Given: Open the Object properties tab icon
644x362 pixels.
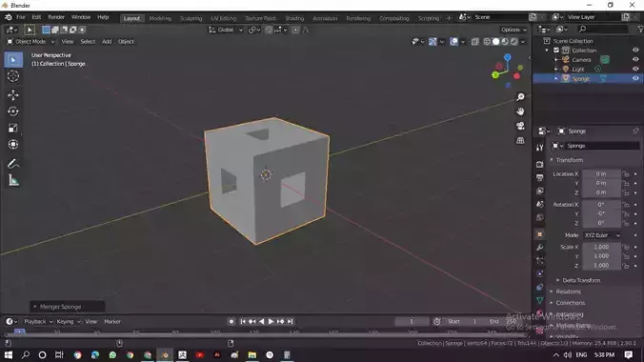Looking at the screenshot, I should point(539,234).
